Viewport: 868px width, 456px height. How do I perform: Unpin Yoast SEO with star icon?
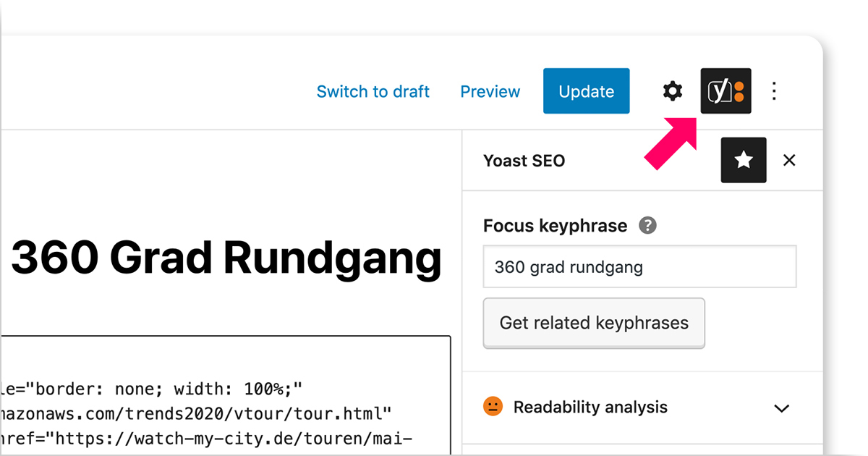(744, 160)
